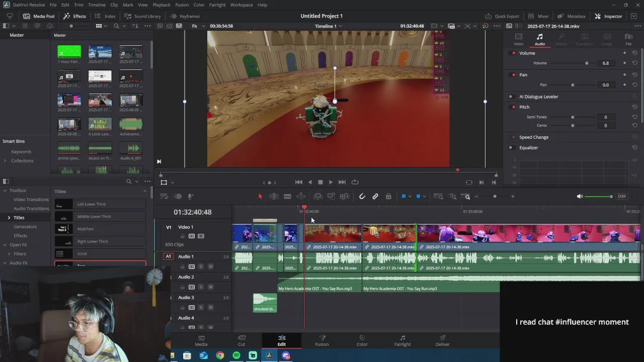Jump to first frame of timeline

[x=298, y=182]
